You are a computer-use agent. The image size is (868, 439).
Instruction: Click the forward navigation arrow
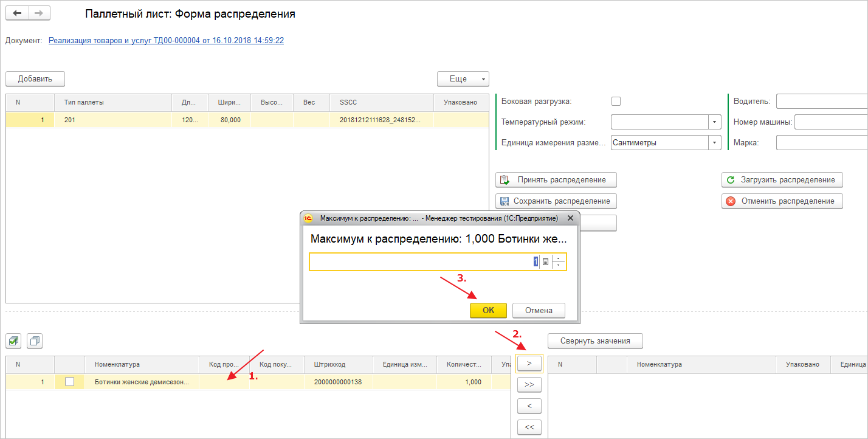point(39,13)
